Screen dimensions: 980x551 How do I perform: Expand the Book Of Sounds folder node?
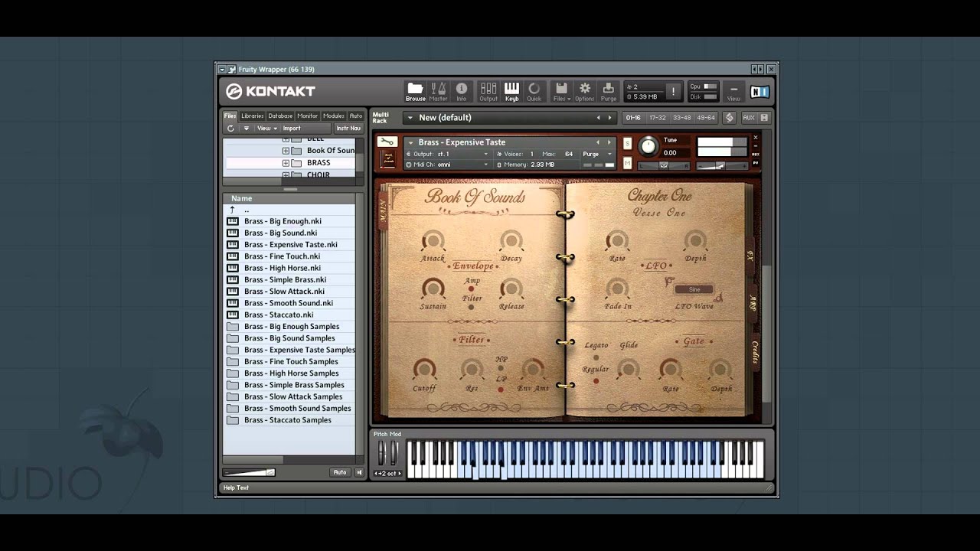286,151
